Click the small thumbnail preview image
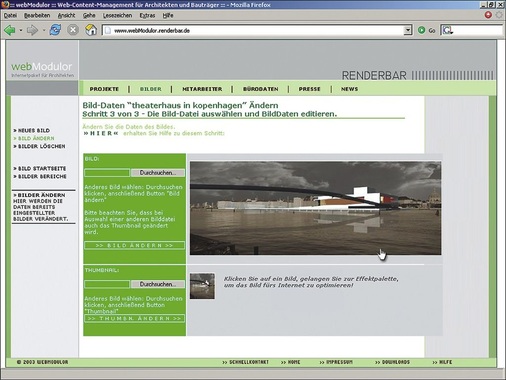Viewport: 506px width, 380px height. click(202, 286)
